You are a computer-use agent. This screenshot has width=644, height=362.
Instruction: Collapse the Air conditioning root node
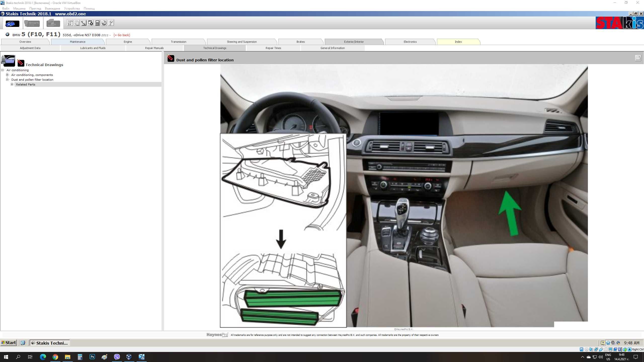pyautogui.click(x=3, y=70)
